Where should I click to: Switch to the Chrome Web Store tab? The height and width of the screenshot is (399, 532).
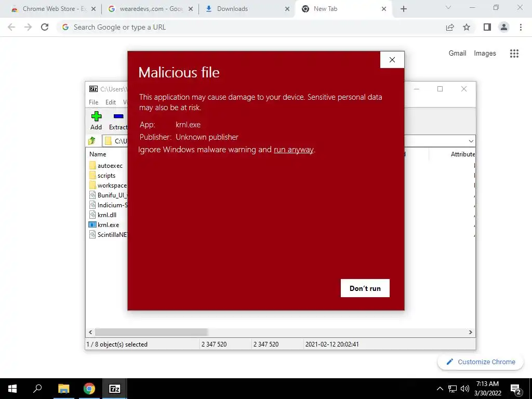pyautogui.click(x=49, y=9)
